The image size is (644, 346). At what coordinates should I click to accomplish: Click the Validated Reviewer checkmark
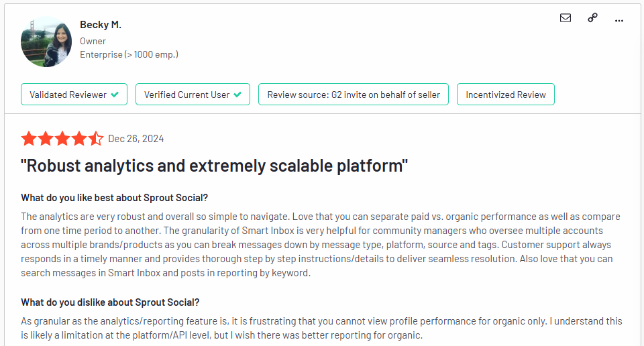click(115, 95)
